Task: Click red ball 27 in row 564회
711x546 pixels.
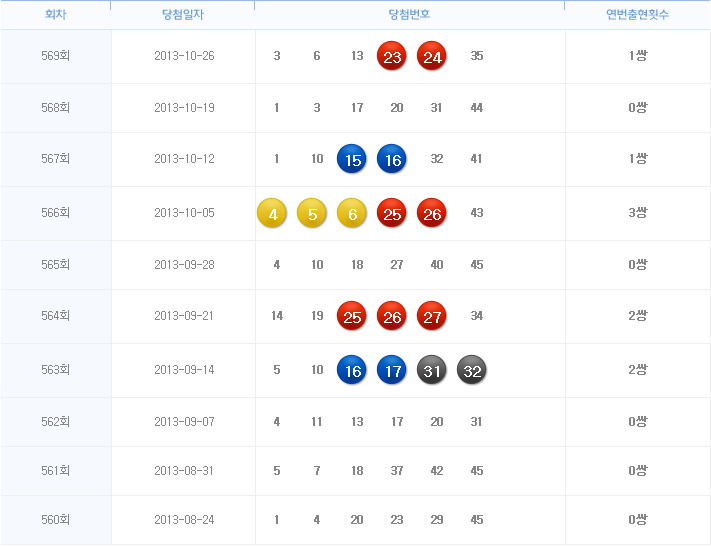Action: click(x=432, y=316)
